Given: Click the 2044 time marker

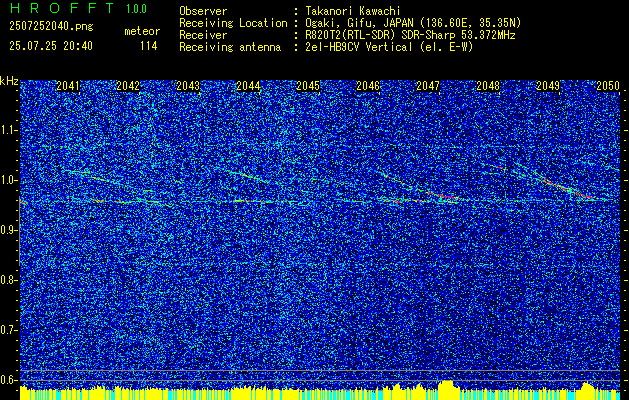Looking at the screenshot, I should 248,86.
